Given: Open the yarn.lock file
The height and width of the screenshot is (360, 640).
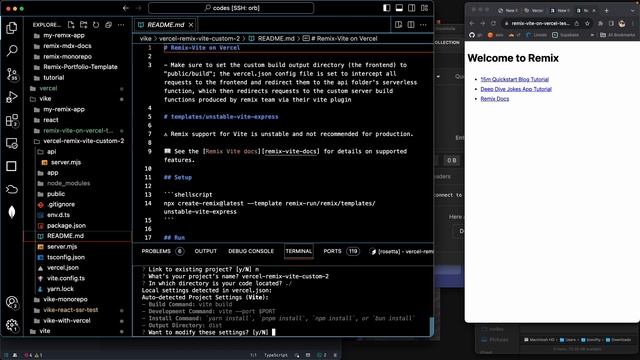Looking at the screenshot, I should (x=78, y=289).
